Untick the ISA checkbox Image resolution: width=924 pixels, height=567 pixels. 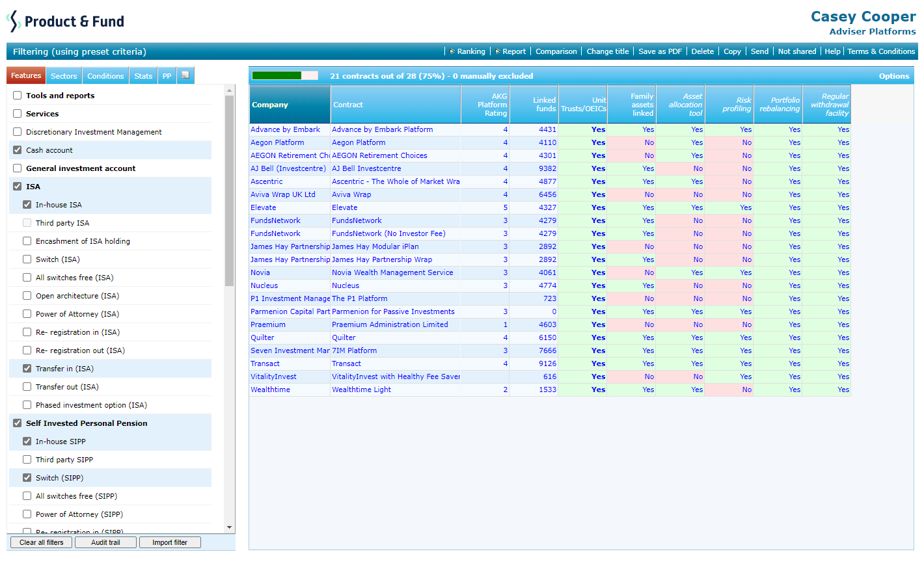click(18, 187)
